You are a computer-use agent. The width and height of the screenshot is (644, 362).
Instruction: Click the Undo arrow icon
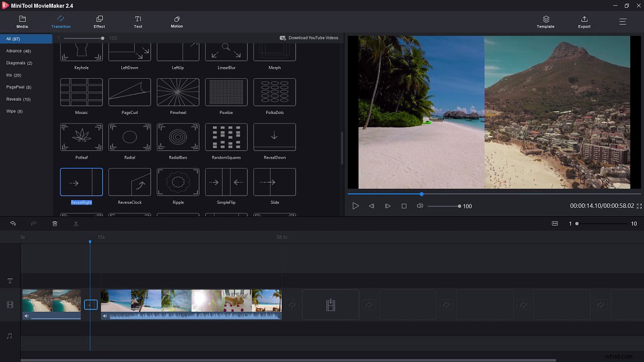pos(12,223)
